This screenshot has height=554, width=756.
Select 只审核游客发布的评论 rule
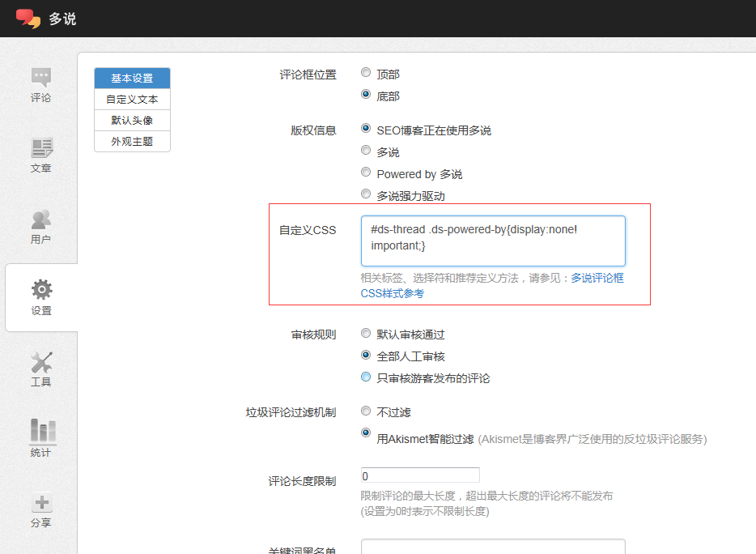366,377
